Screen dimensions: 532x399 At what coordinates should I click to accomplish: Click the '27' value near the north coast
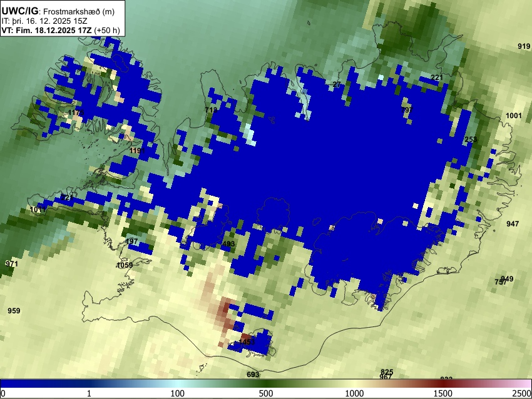[x=337, y=84]
